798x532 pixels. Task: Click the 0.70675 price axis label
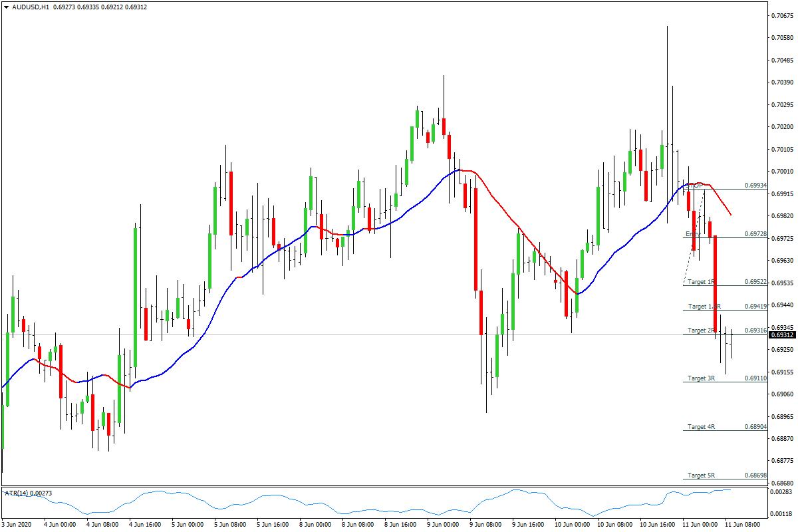[x=783, y=15]
